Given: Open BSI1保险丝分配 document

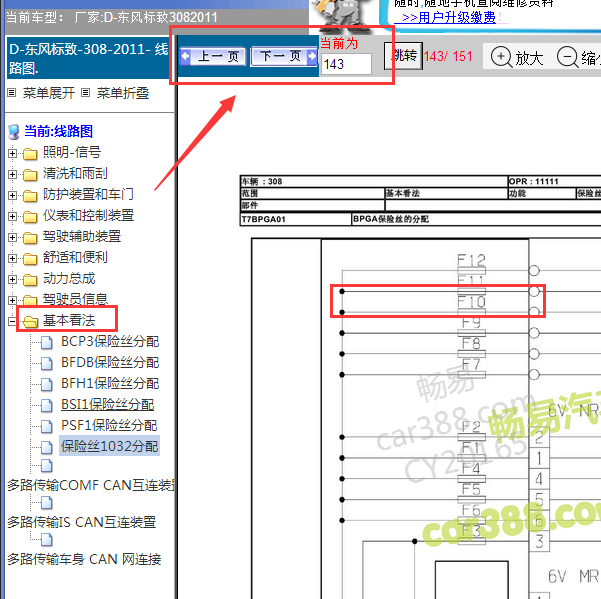Looking at the screenshot, I should (107, 405).
